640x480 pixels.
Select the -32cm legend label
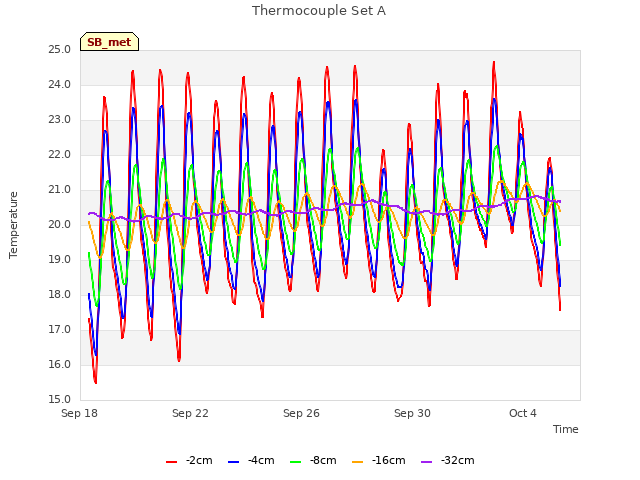click(x=458, y=460)
